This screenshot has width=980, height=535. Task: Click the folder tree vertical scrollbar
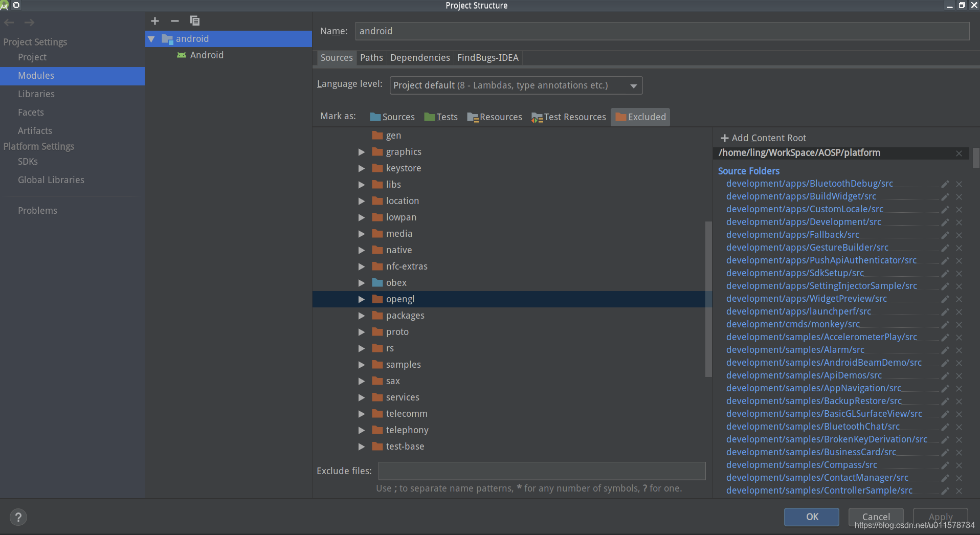(708, 299)
